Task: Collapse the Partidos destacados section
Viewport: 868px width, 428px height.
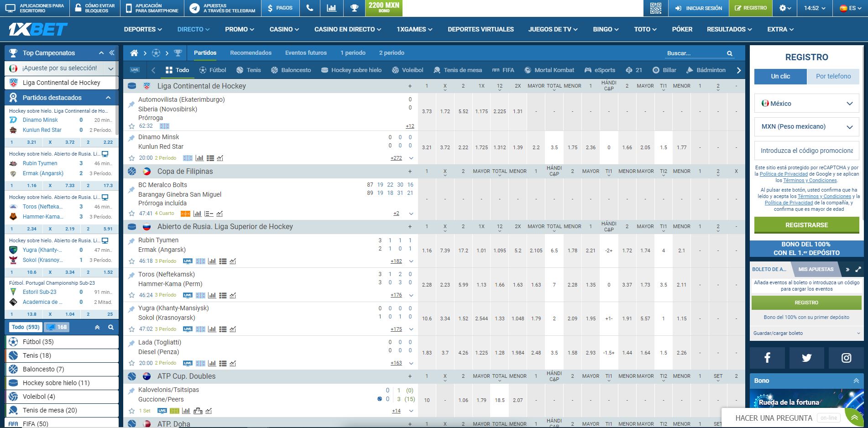Action: [108, 98]
